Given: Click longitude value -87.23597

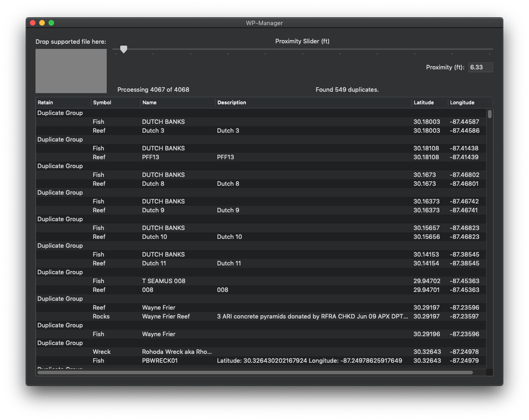Looking at the screenshot, I should [464, 317].
